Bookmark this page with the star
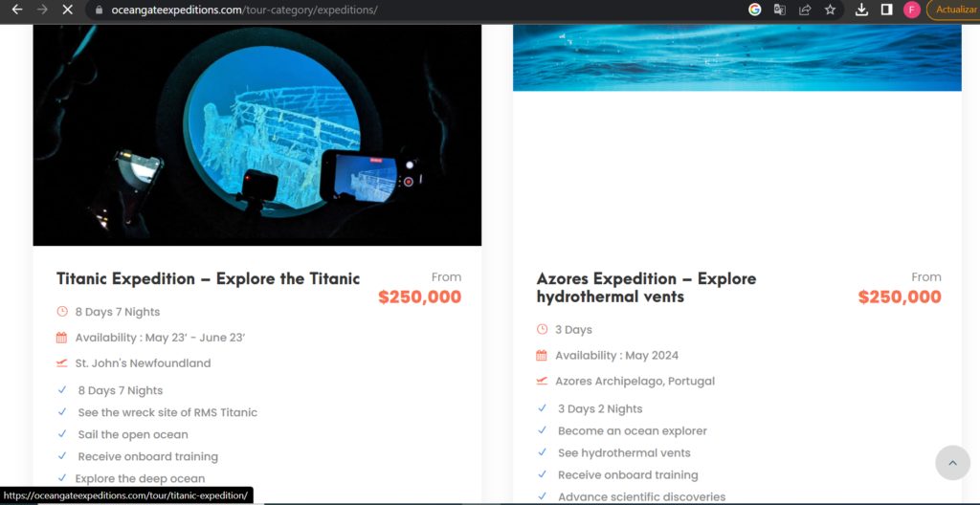 pyautogui.click(x=830, y=10)
